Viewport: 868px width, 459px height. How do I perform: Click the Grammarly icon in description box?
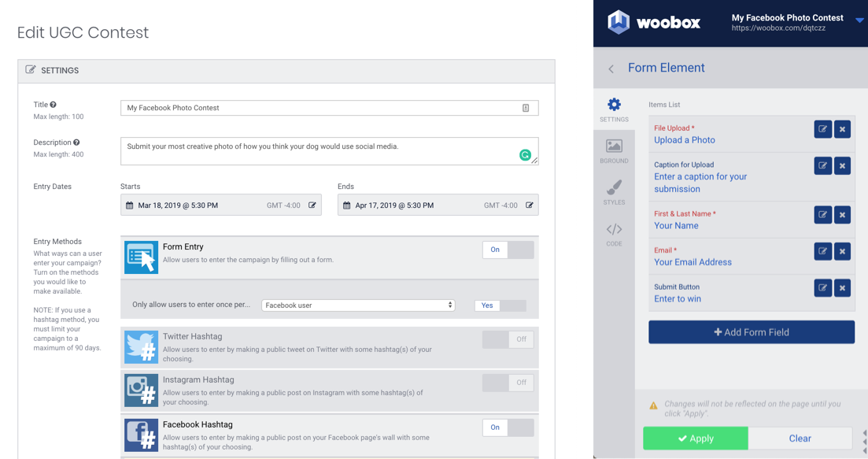tap(525, 155)
